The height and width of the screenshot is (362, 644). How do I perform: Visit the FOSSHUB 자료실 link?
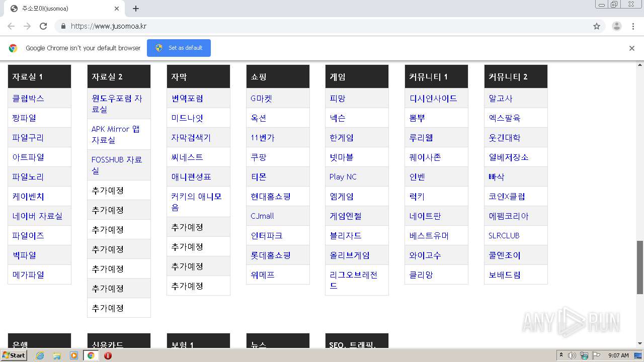pyautogui.click(x=117, y=165)
